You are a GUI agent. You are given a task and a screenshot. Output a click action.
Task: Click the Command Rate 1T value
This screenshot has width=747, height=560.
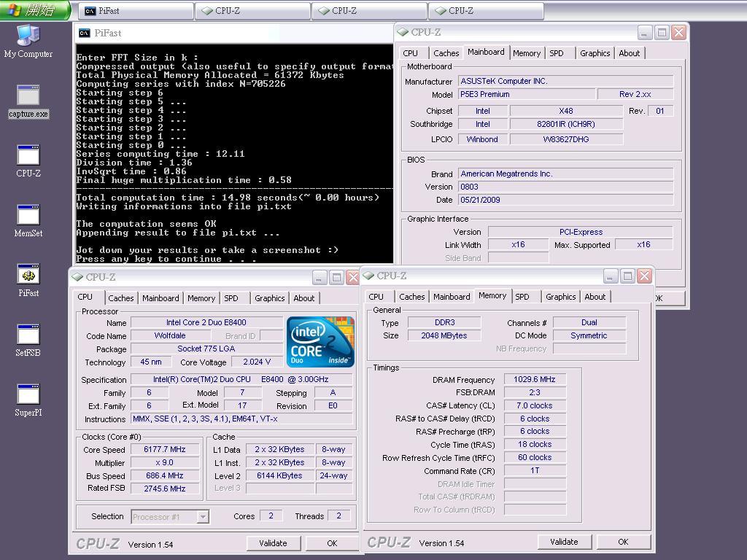pyautogui.click(x=535, y=470)
